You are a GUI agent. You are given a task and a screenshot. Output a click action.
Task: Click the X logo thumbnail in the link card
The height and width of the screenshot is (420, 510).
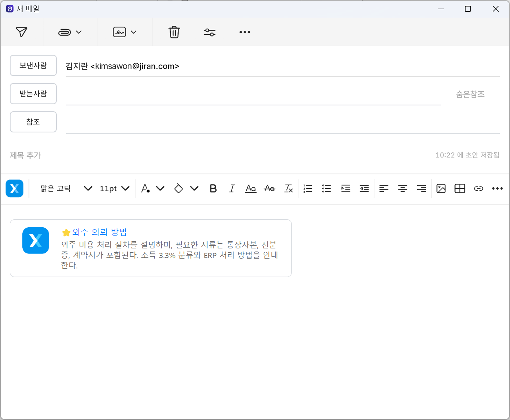pyautogui.click(x=36, y=241)
